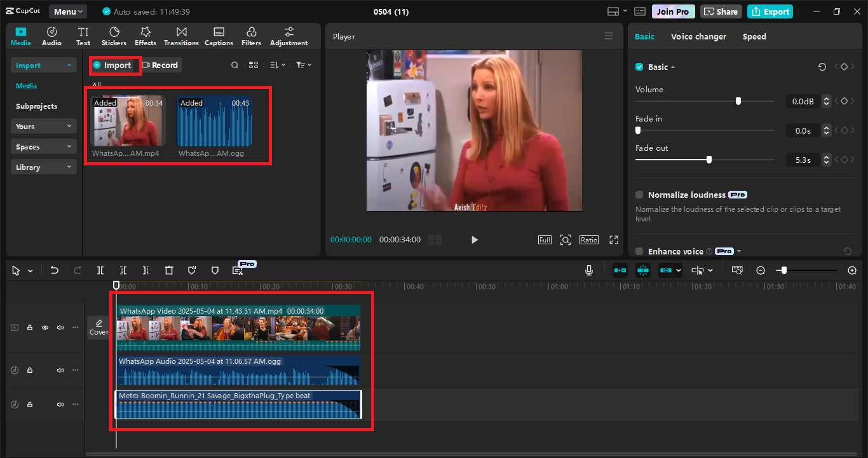
Task: Select Subprojects in the sidebar
Action: click(36, 106)
